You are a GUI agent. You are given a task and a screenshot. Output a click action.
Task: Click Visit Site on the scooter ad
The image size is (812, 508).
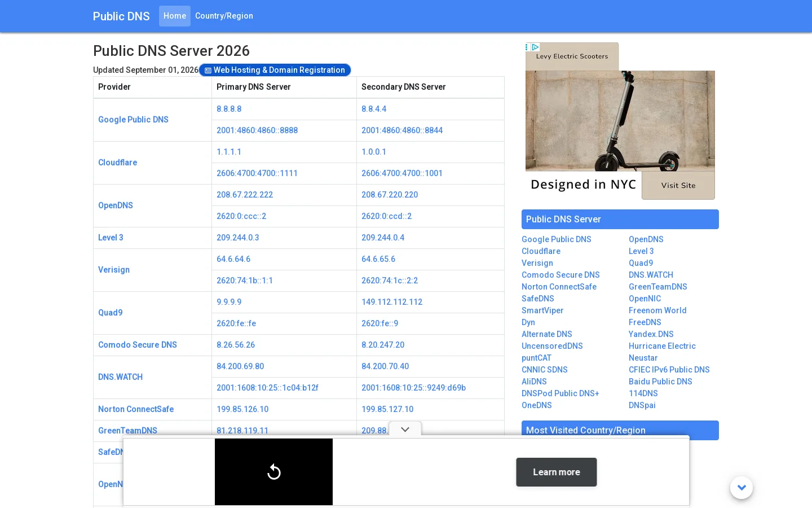point(678,185)
